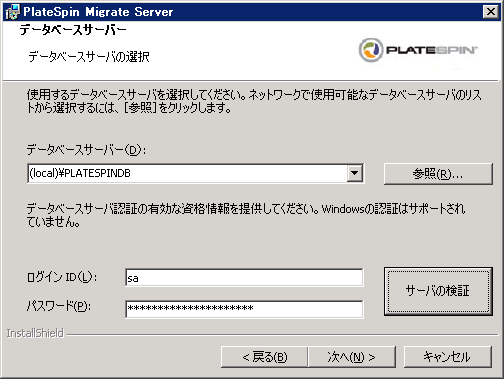Click the InstallShield label text

(35, 333)
